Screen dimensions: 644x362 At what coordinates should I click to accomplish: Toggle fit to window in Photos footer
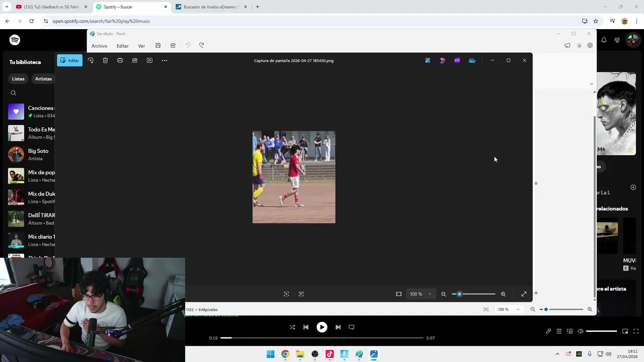(398, 294)
